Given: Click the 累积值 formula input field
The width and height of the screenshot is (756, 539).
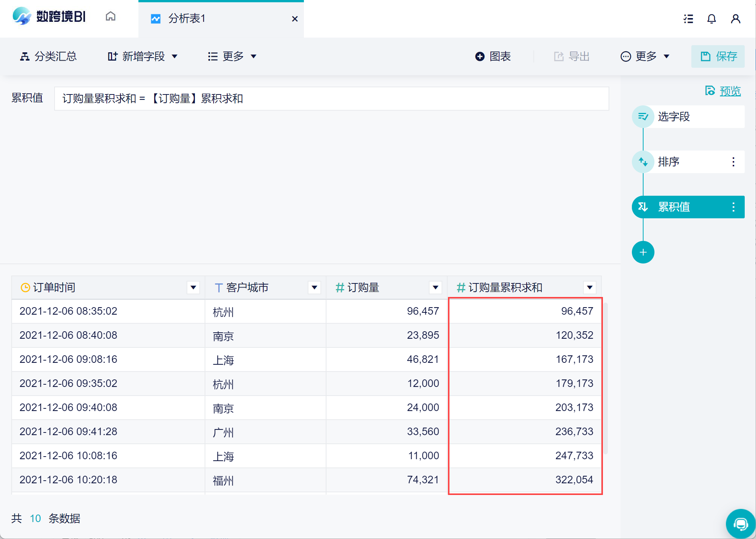Looking at the screenshot, I should [x=331, y=99].
